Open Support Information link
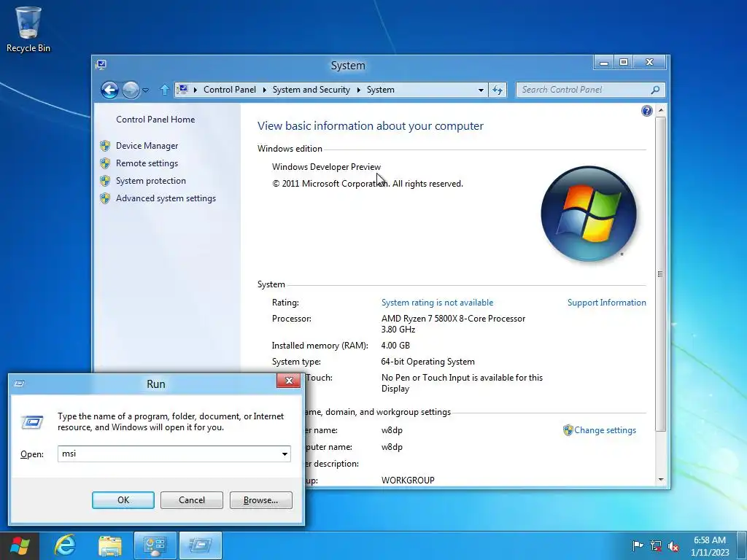 606,303
